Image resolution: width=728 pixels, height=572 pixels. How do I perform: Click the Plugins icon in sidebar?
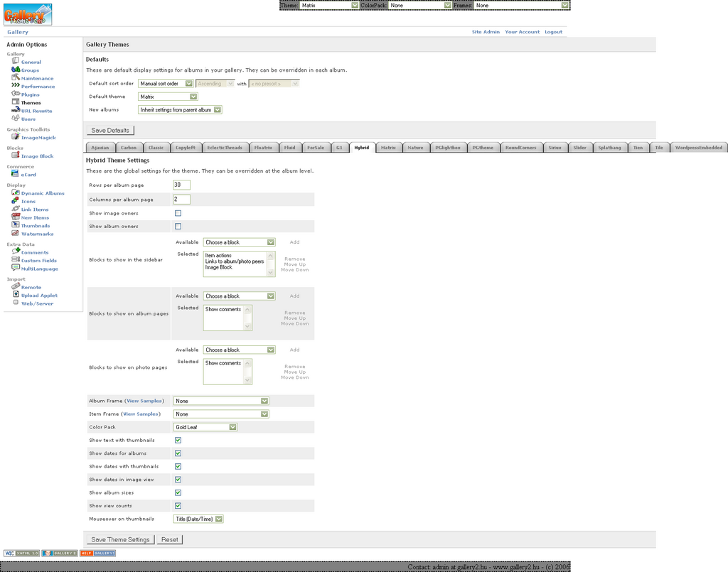[16, 94]
